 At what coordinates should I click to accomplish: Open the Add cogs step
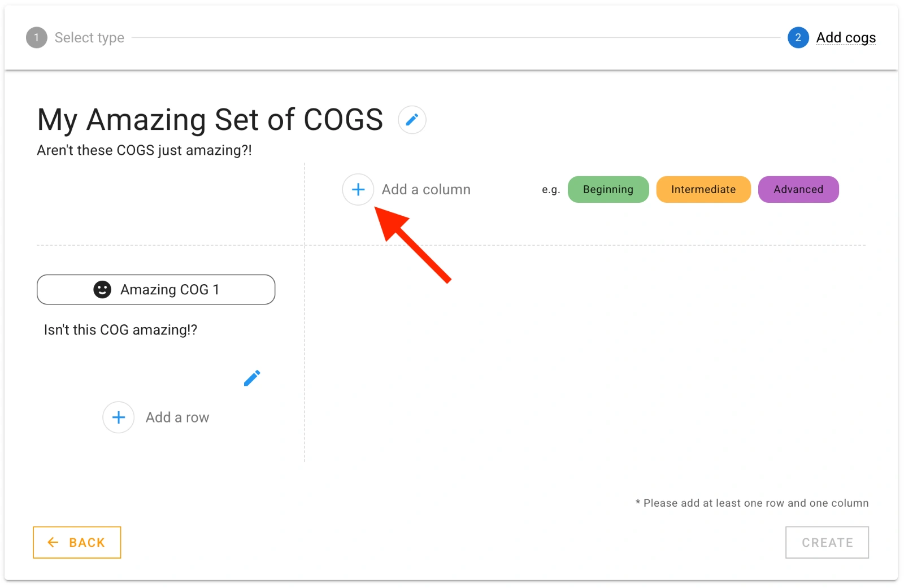(846, 37)
